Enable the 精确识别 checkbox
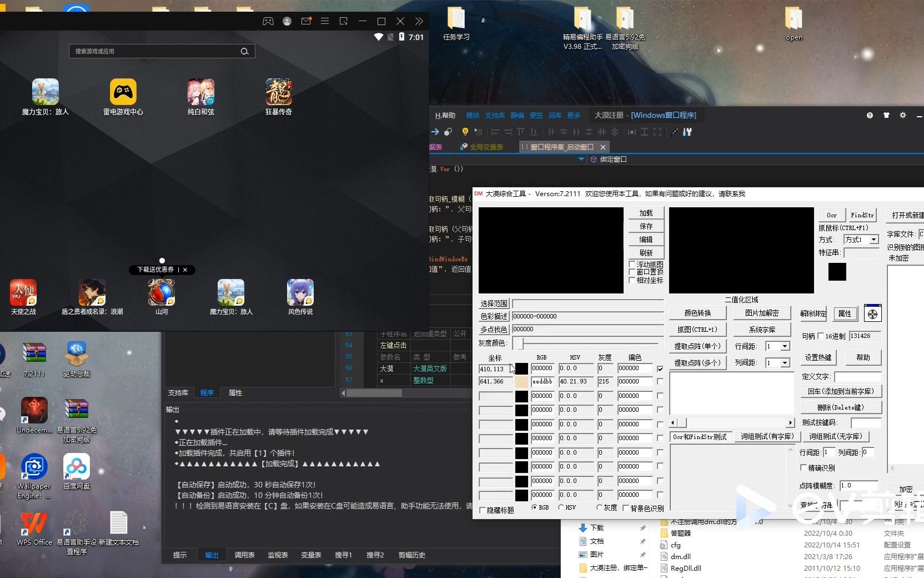The width and height of the screenshot is (924, 578). tap(804, 467)
